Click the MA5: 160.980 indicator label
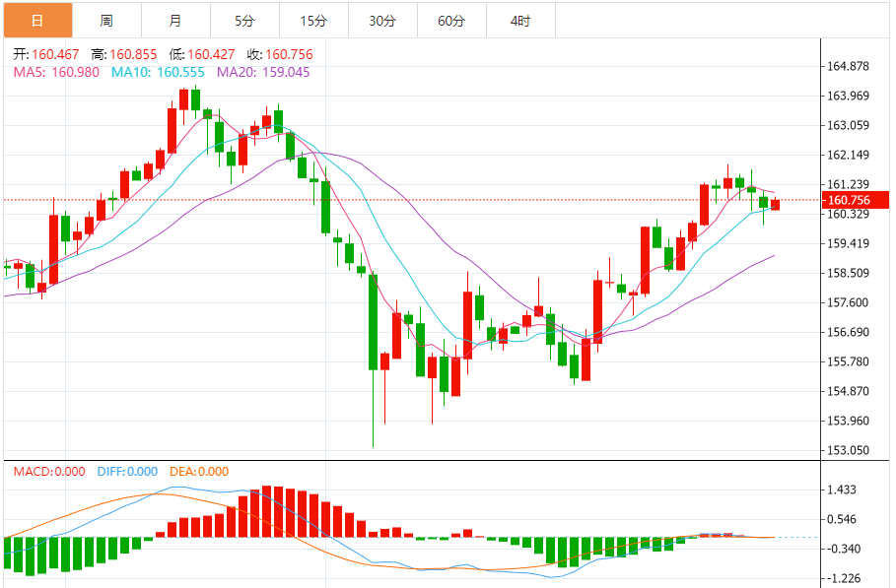 pos(56,73)
